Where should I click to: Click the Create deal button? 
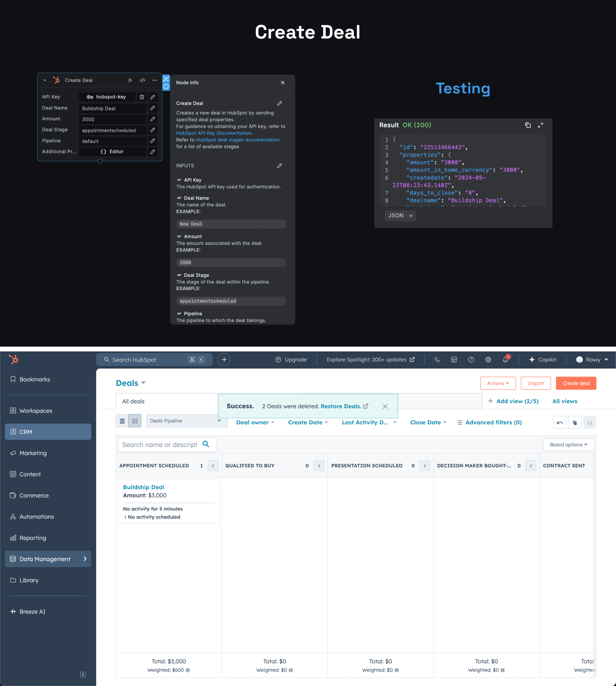(x=576, y=383)
